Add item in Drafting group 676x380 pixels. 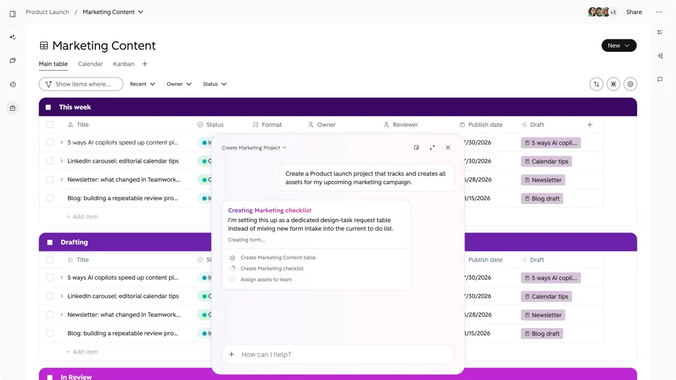[82, 352]
